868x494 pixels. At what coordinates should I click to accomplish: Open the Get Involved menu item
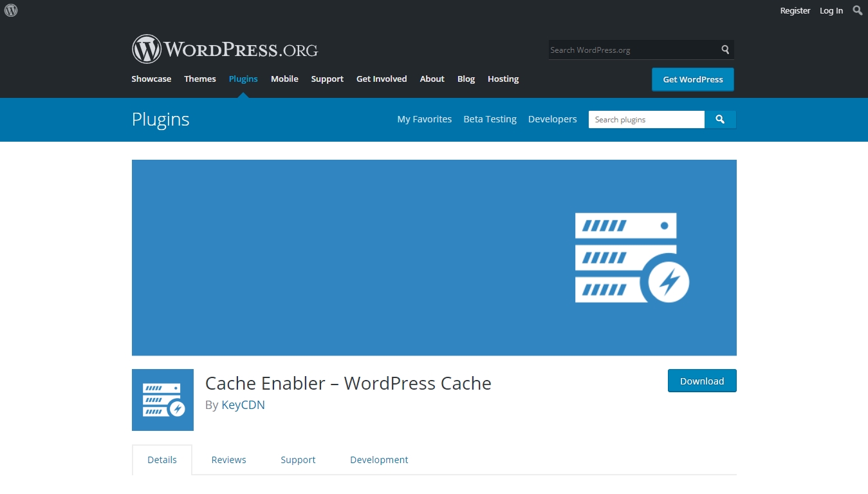click(382, 79)
